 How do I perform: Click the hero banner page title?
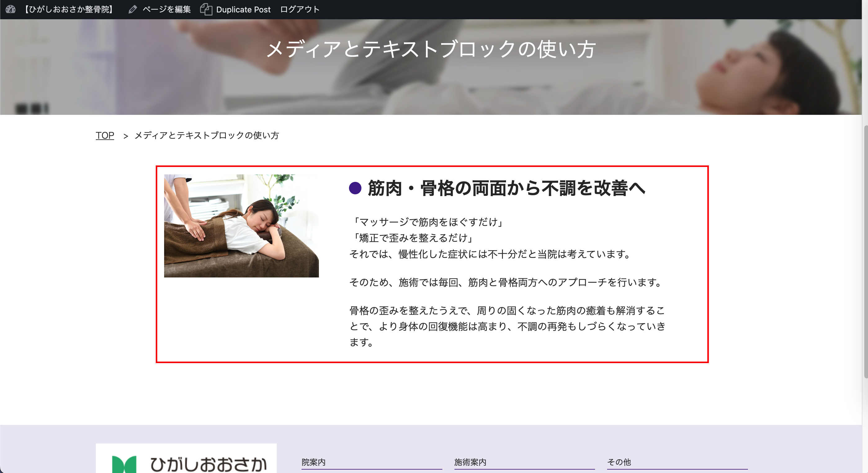pos(431,49)
